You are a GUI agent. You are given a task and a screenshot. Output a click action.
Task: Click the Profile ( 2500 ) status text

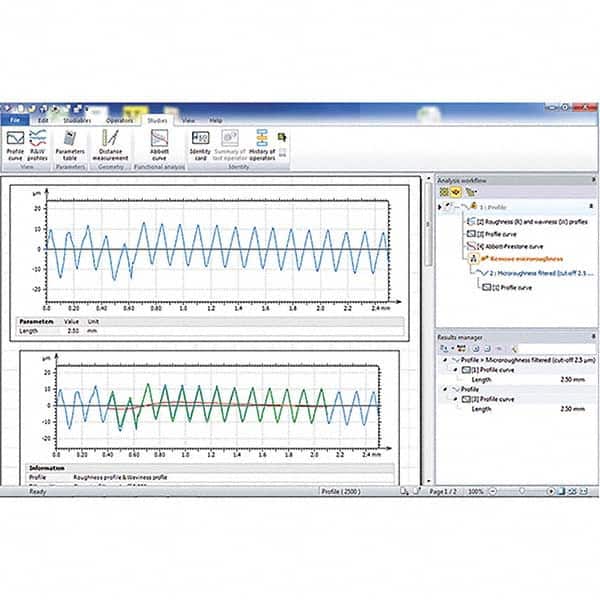(x=341, y=491)
